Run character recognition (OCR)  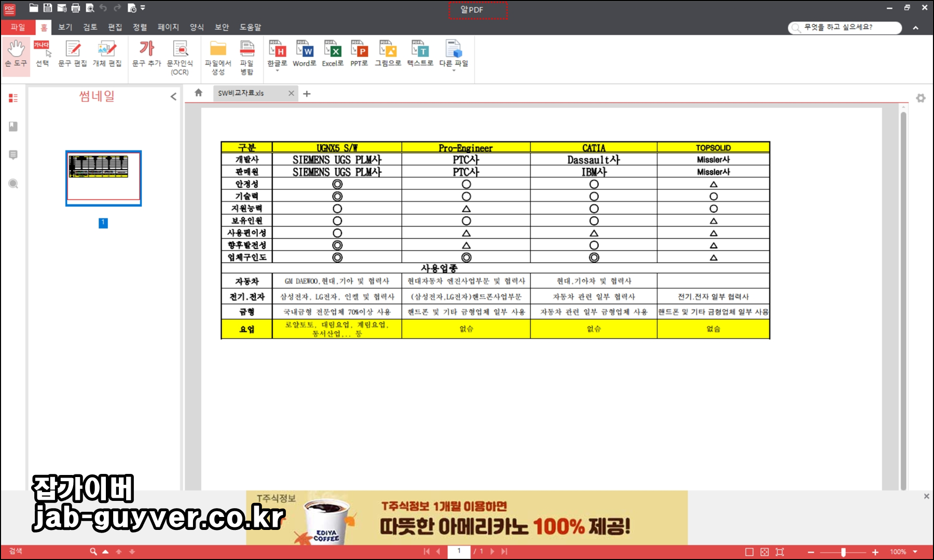pos(180,57)
